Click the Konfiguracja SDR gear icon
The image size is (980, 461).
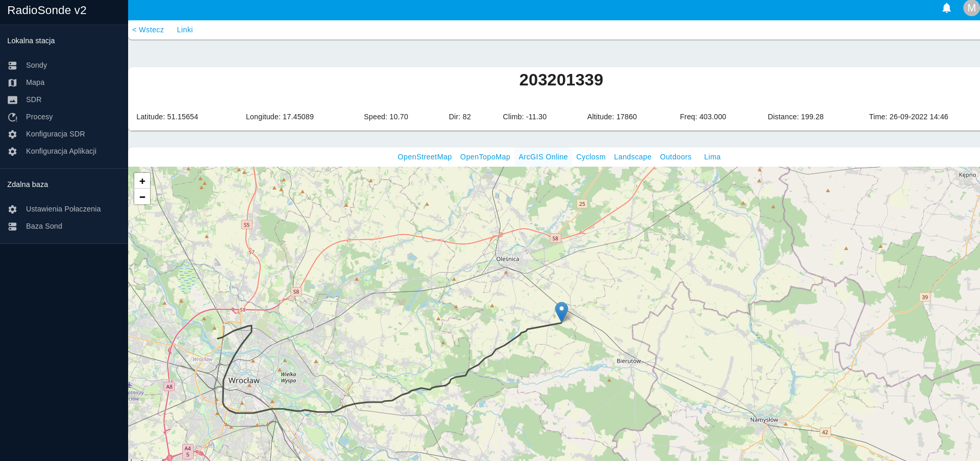(x=12, y=134)
